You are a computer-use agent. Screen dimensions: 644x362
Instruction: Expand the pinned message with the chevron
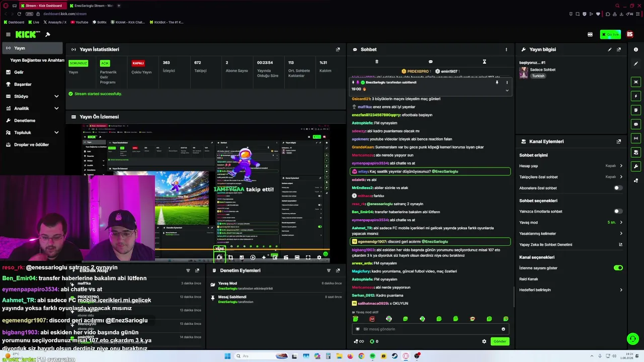click(x=507, y=90)
